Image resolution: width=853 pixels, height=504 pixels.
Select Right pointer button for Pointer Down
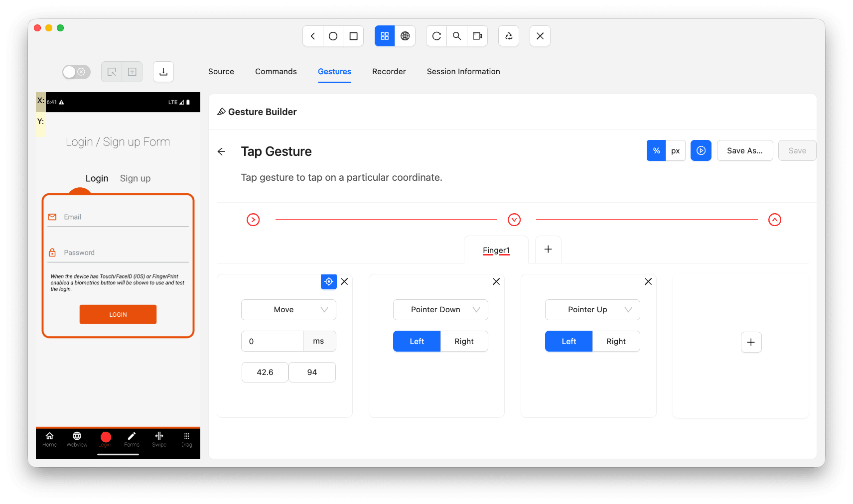tap(464, 341)
